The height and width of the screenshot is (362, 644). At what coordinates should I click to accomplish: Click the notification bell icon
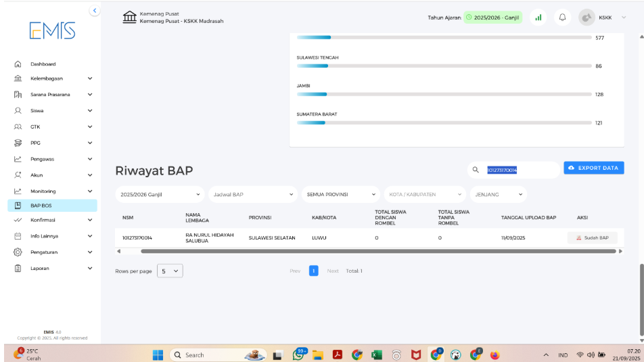(561, 18)
